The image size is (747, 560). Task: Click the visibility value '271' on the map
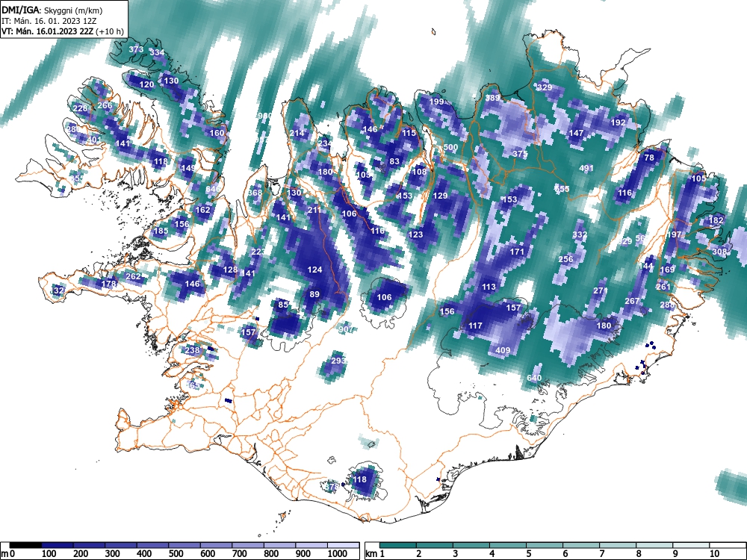[x=601, y=291]
